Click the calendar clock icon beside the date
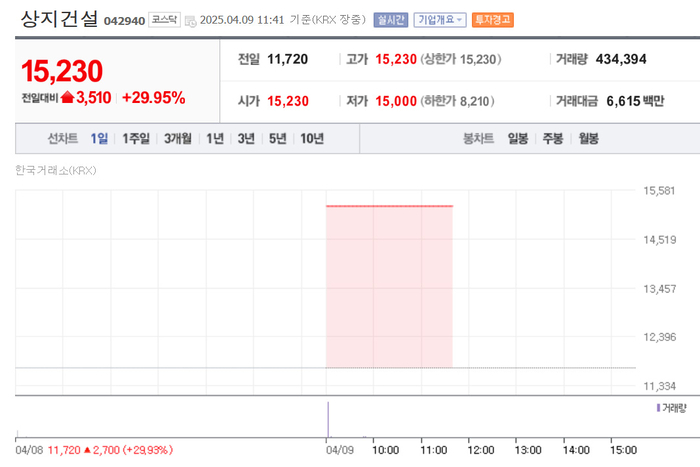The width and height of the screenshot is (700, 467). pyautogui.click(x=191, y=21)
